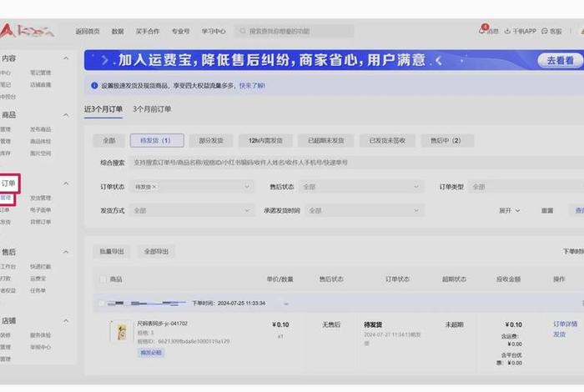Viewport: 584px width, 392px height.
Task: Open 任务单 in the sidebar
Action: click(x=38, y=290)
